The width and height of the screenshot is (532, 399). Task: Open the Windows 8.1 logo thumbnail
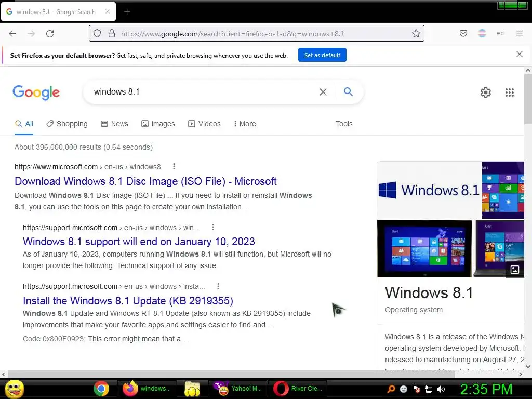(429, 190)
